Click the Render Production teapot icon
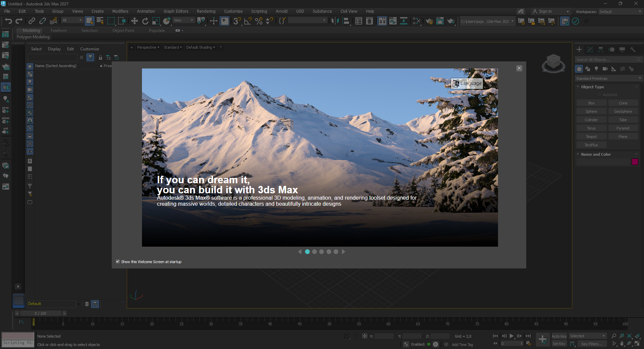The image size is (644, 349). [451, 21]
